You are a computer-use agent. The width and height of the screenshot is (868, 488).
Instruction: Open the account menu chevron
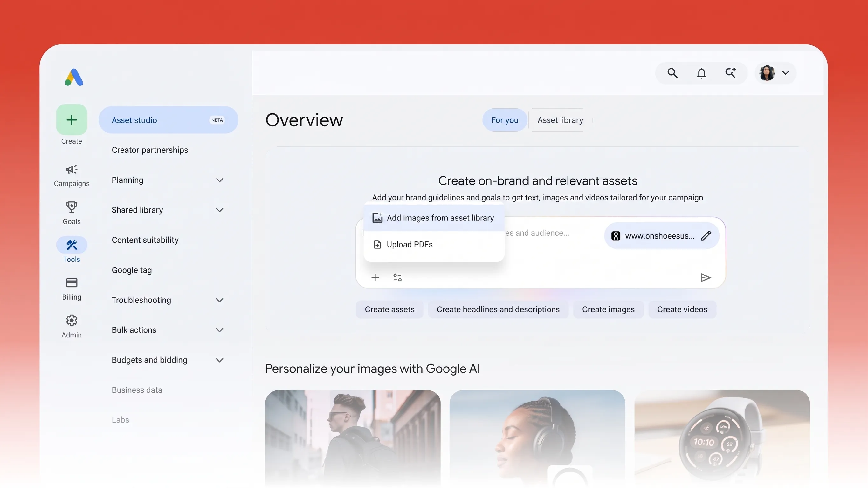click(x=785, y=73)
